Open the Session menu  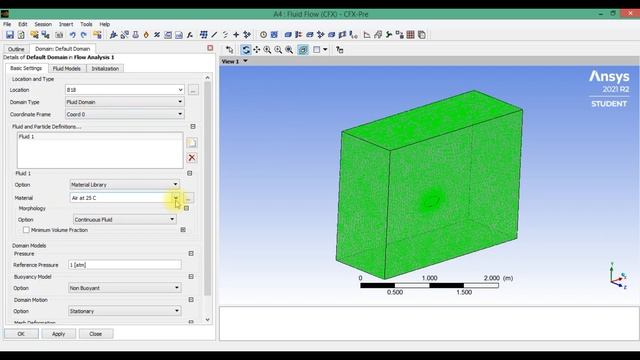43,24
